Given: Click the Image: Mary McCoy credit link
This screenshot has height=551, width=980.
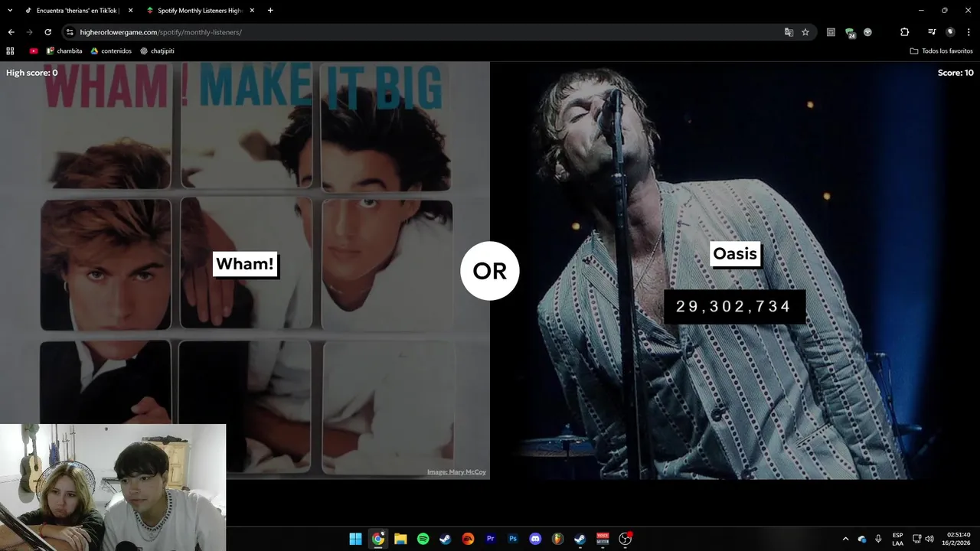Looking at the screenshot, I should [x=456, y=472].
